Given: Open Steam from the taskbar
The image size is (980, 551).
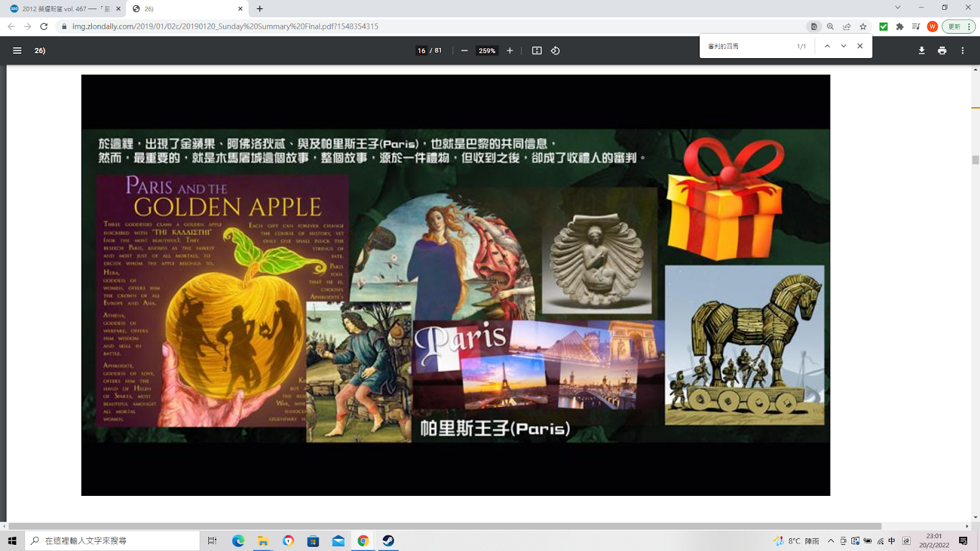Looking at the screenshot, I should pos(388,541).
